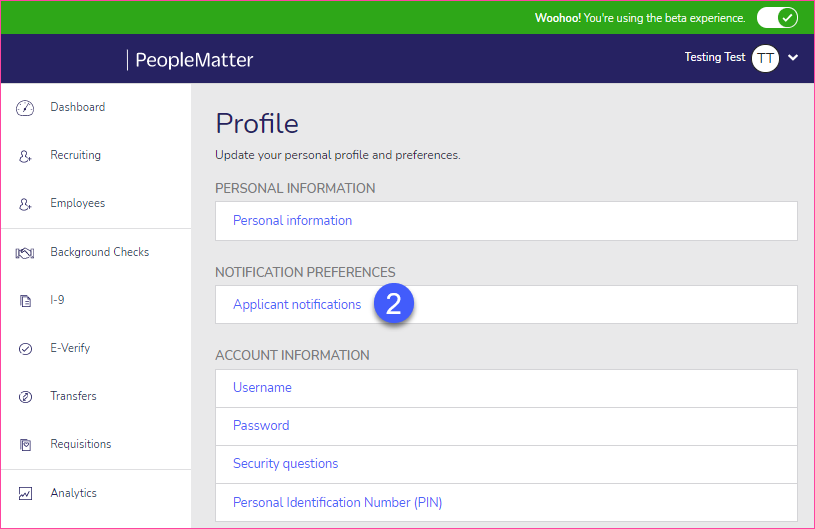Open the Password settings link
This screenshot has width=815, height=529.
click(261, 426)
